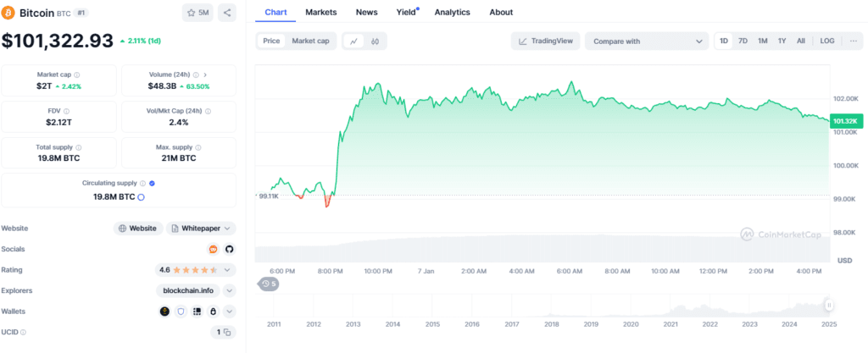Open the News tab
The height and width of the screenshot is (353, 868).
[366, 12]
